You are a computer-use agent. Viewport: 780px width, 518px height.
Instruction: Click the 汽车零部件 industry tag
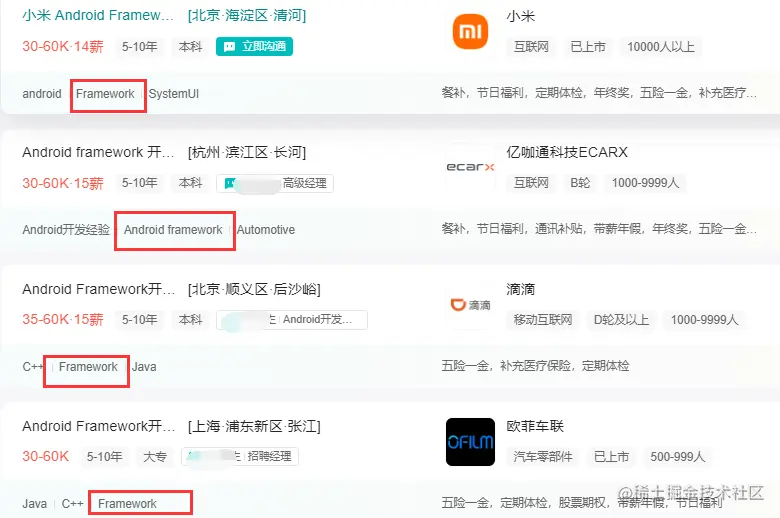[543, 457]
